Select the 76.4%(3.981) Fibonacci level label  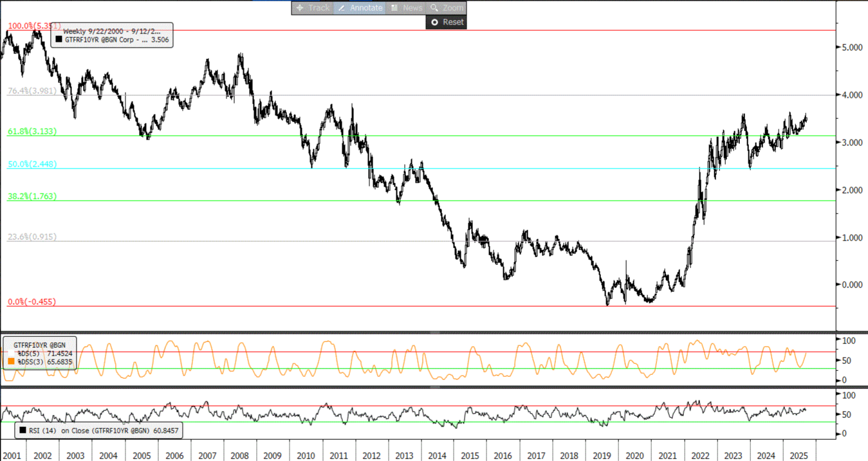pyautogui.click(x=32, y=91)
